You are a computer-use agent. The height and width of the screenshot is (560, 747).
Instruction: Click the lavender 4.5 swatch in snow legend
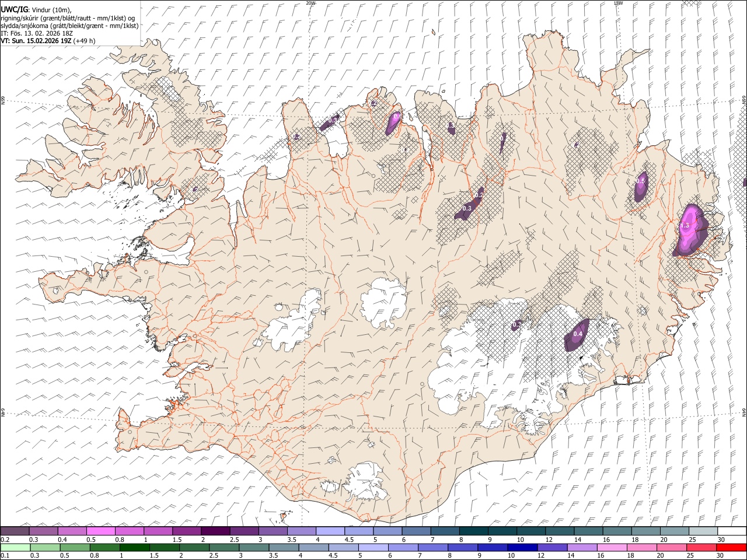click(x=359, y=531)
